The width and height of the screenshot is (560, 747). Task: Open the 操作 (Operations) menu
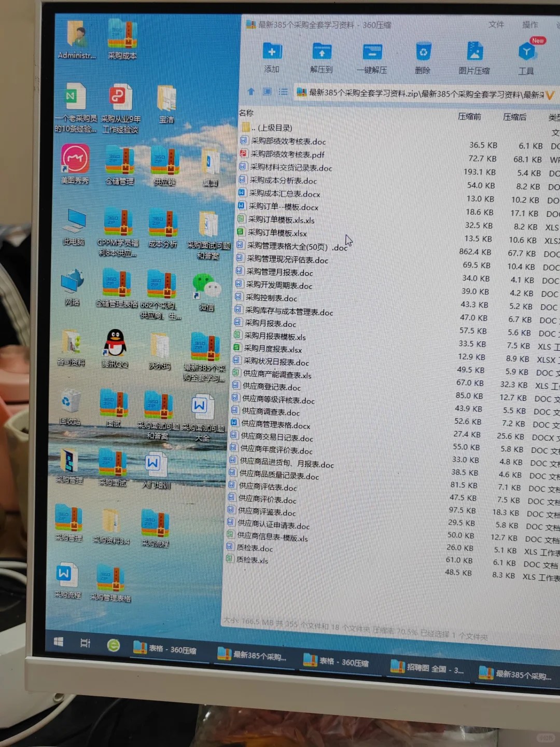530,25
